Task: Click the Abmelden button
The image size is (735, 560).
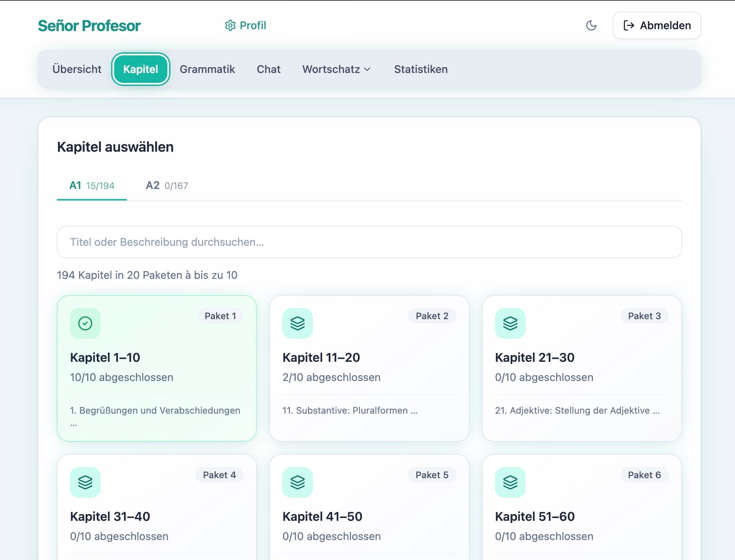Action: point(657,25)
